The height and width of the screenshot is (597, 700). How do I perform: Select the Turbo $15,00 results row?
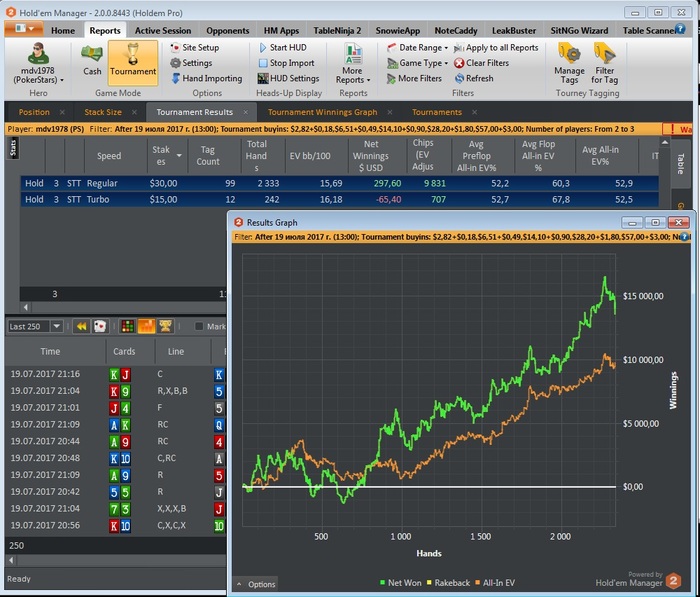click(x=339, y=200)
